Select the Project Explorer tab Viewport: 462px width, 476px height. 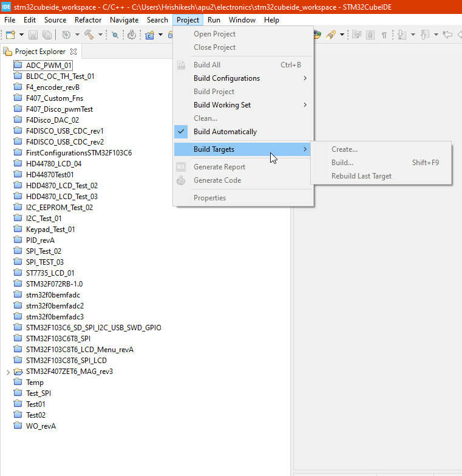pos(40,52)
